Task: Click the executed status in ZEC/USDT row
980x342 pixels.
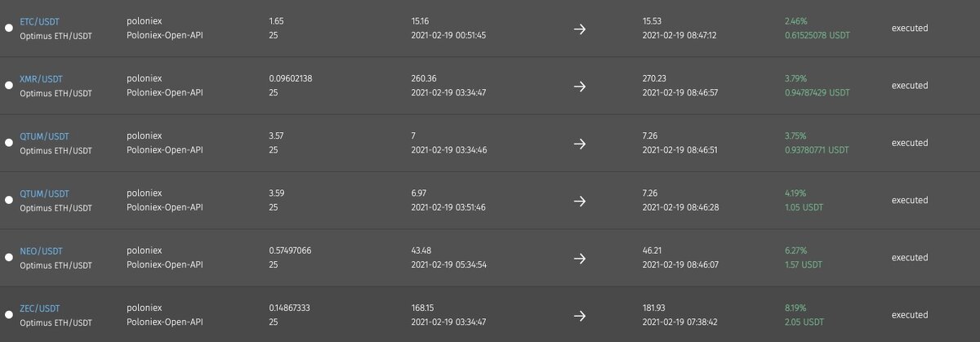Action: click(910, 315)
